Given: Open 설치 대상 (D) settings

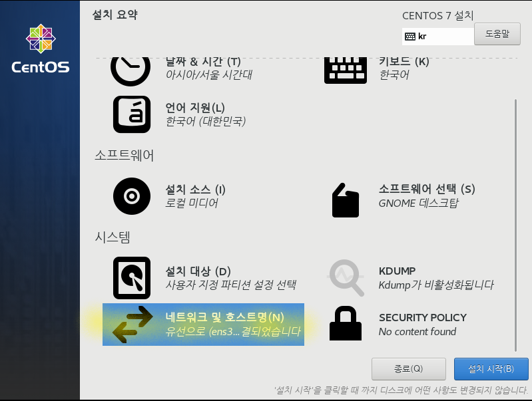Looking at the screenshot, I should coord(198,271).
